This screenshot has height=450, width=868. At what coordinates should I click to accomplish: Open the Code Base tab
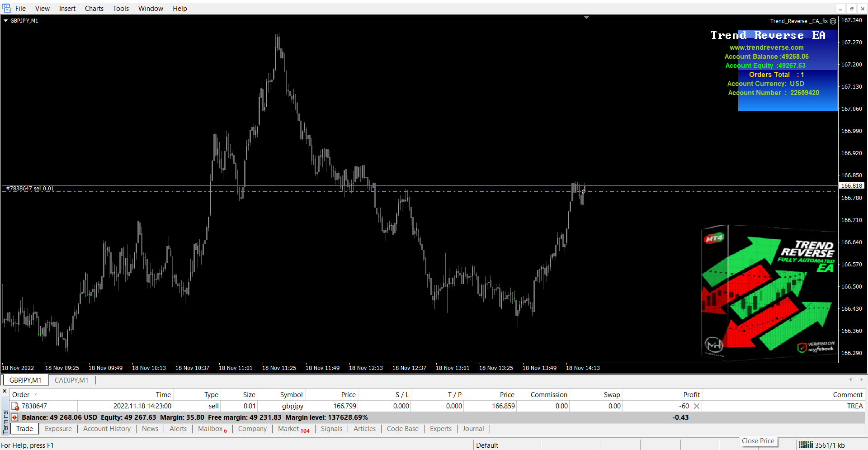coord(402,429)
